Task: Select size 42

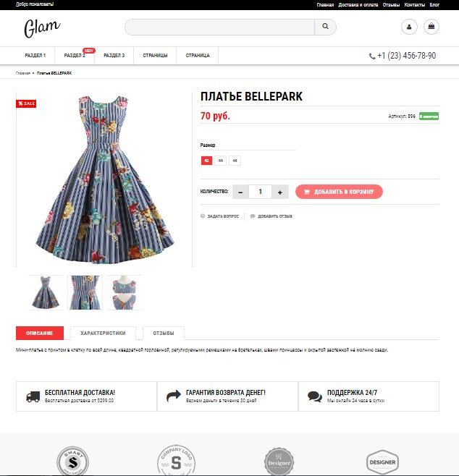Action: (206, 161)
